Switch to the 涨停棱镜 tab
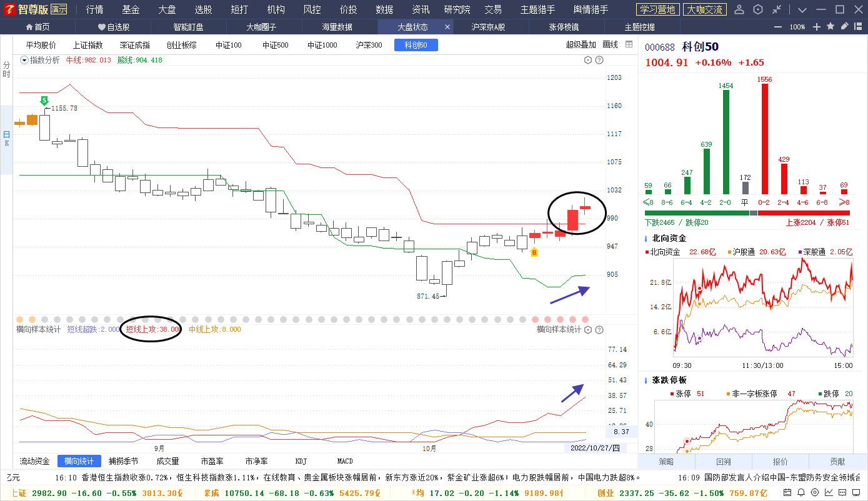This screenshot has width=868, height=501. [x=564, y=27]
